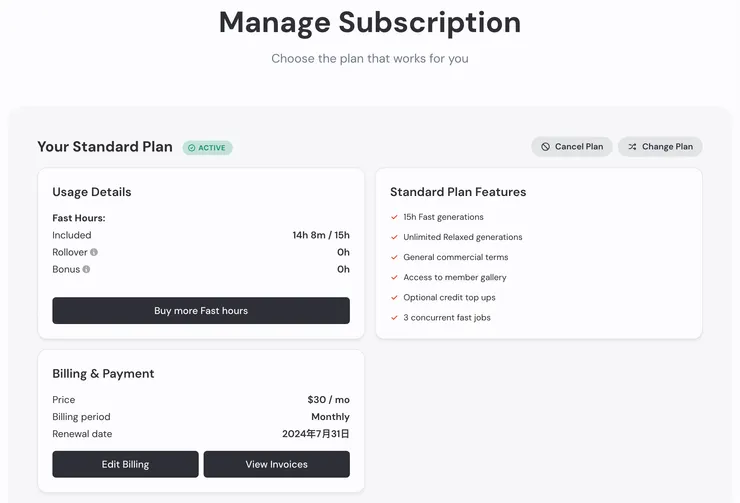Click the checkmark beside General commercial terms

click(x=394, y=257)
